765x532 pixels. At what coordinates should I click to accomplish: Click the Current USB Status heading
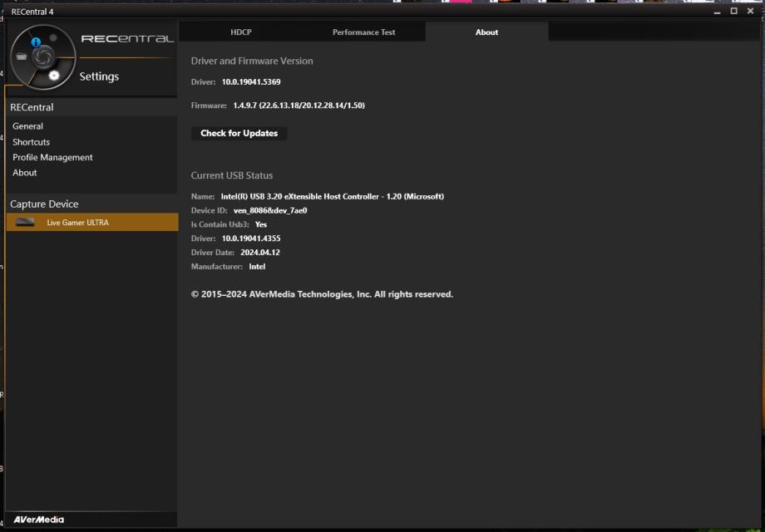[x=232, y=175]
